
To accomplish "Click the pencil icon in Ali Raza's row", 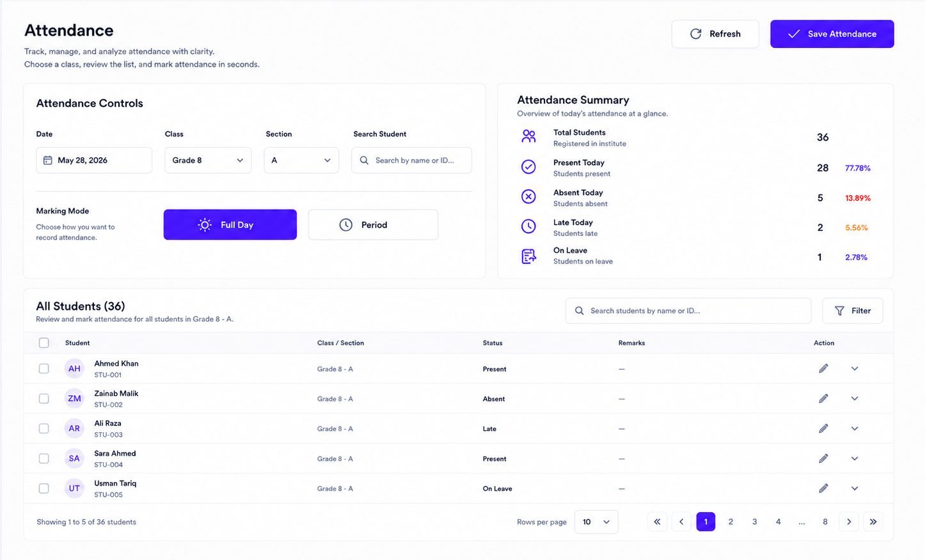I will tap(823, 428).
